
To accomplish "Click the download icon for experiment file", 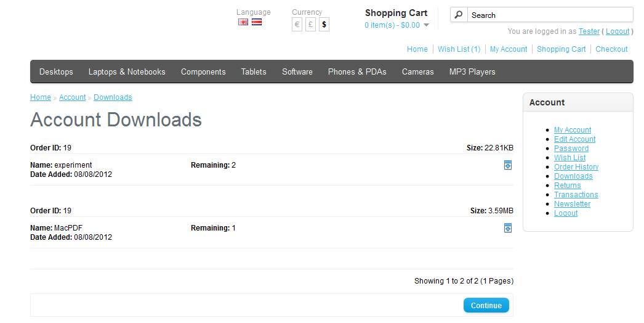I will [508, 165].
